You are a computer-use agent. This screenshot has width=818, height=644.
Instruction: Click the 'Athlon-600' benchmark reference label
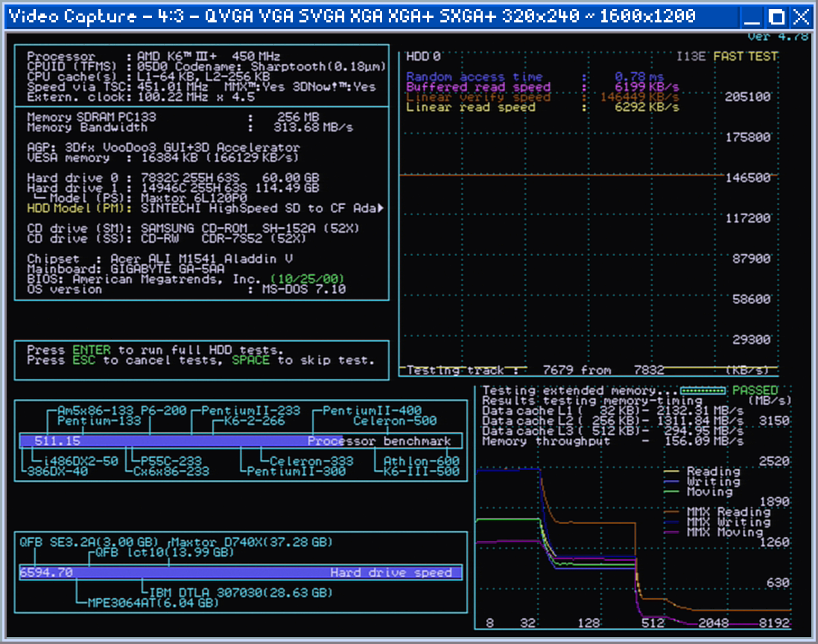[x=422, y=461]
